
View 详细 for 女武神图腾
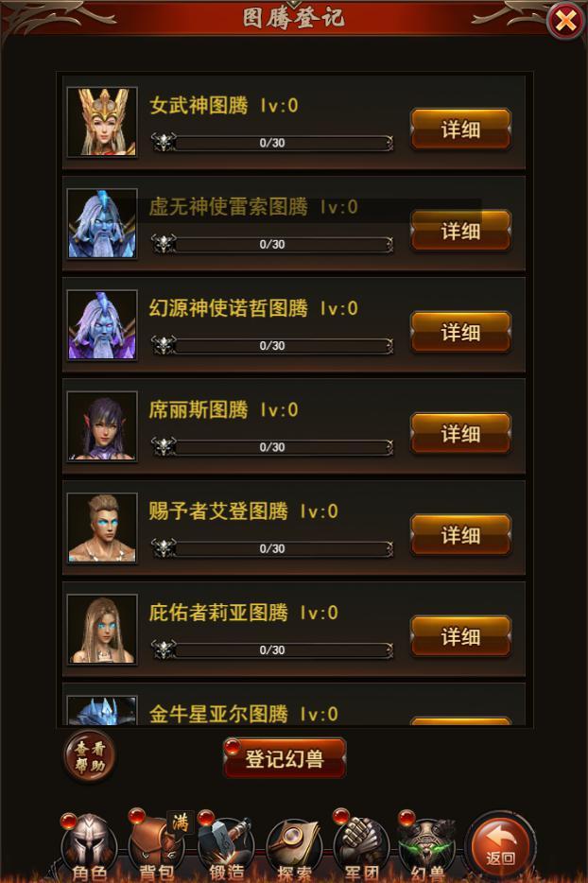tap(460, 130)
